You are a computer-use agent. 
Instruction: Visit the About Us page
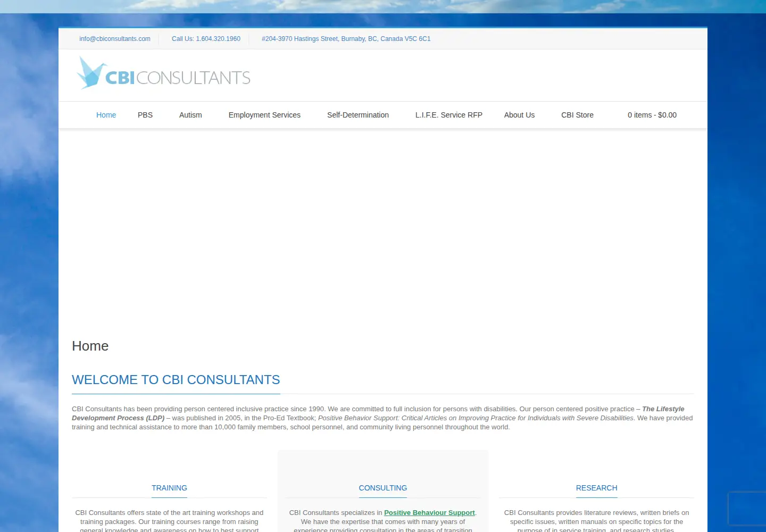[x=519, y=115]
